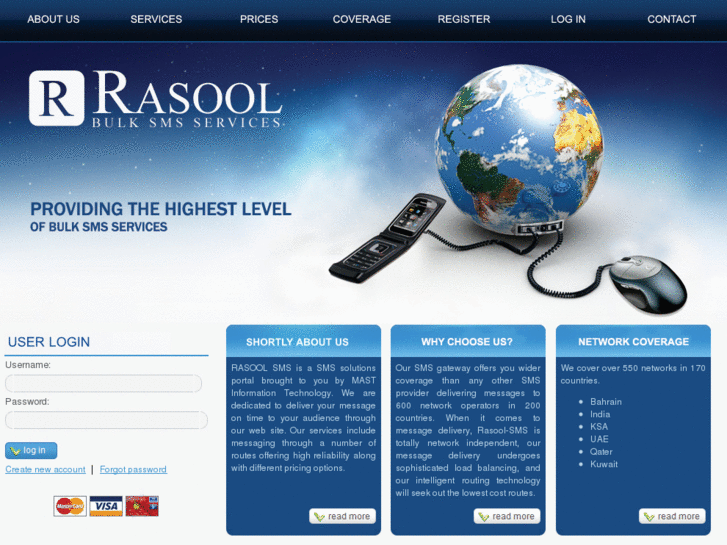Click Kuwait in the coverage list

click(x=604, y=464)
